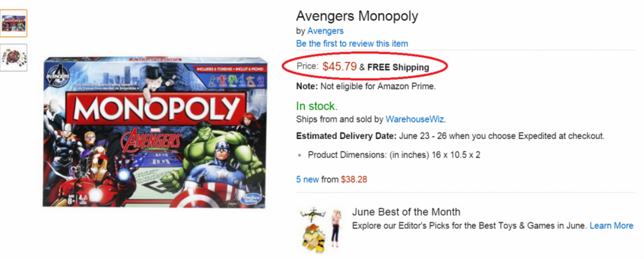Click the Avengers Monopoly product title
The width and height of the screenshot is (644, 259).
pos(357,16)
